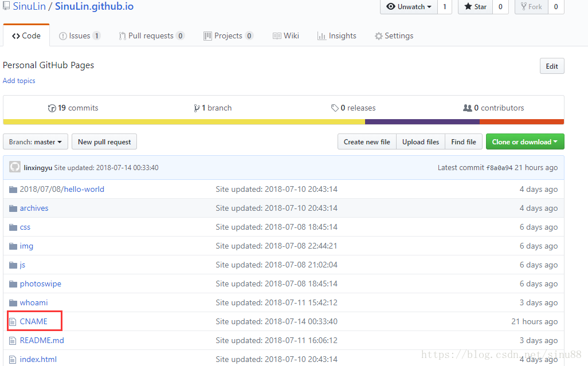Viewport: 588px width, 366px height.
Task: Click the branch icon beside 1 branch
Action: (197, 108)
